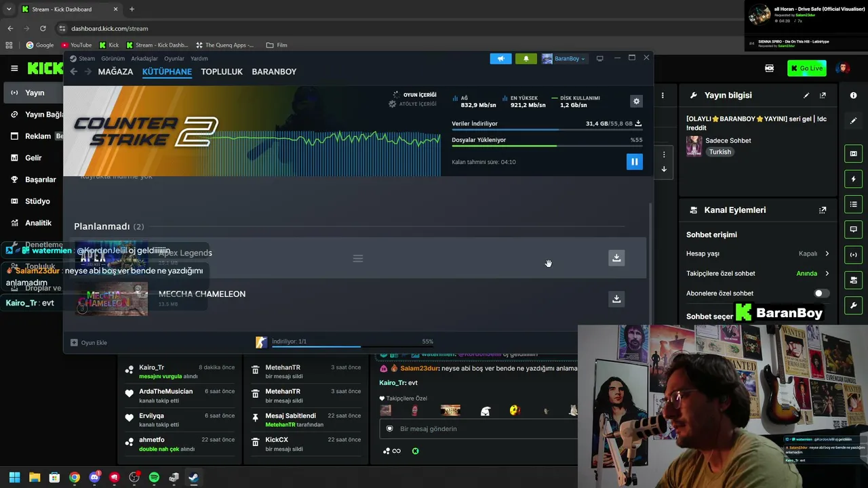The image size is (868, 488).
Task: Open the Kick user avatar menu
Action: point(843,68)
